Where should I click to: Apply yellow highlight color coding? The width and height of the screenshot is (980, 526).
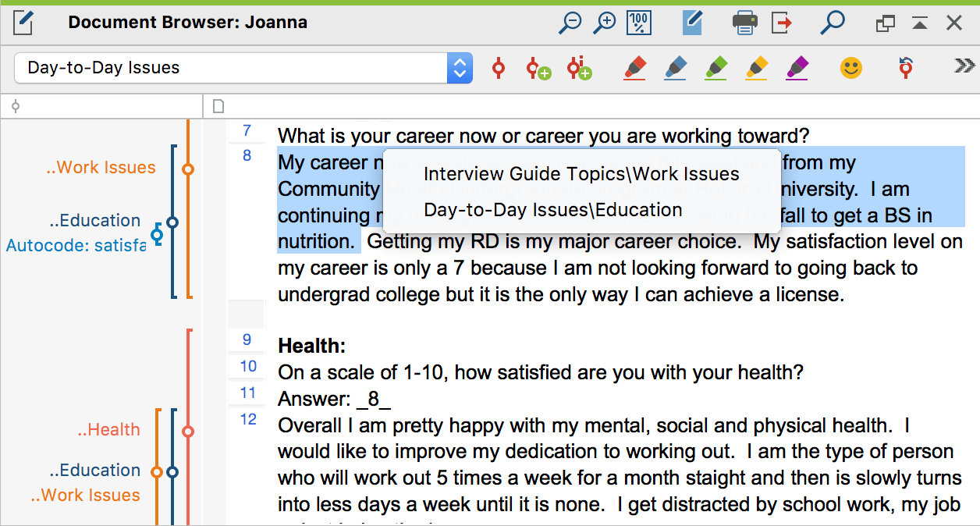click(x=757, y=68)
